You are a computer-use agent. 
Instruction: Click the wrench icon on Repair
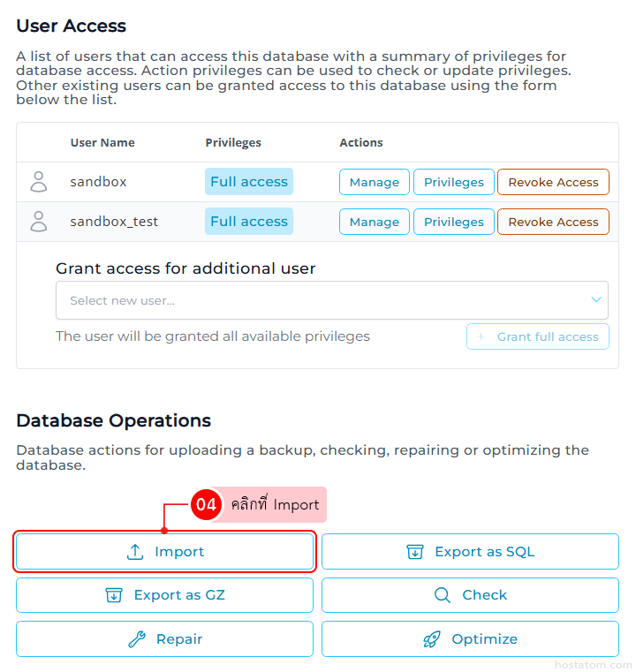(136, 639)
